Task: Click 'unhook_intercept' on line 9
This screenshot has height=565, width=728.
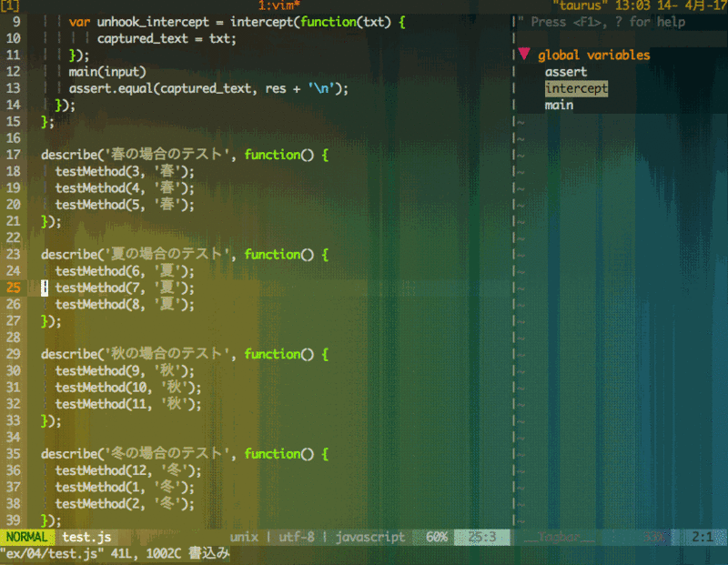Action: pyautogui.click(x=153, y=22)
